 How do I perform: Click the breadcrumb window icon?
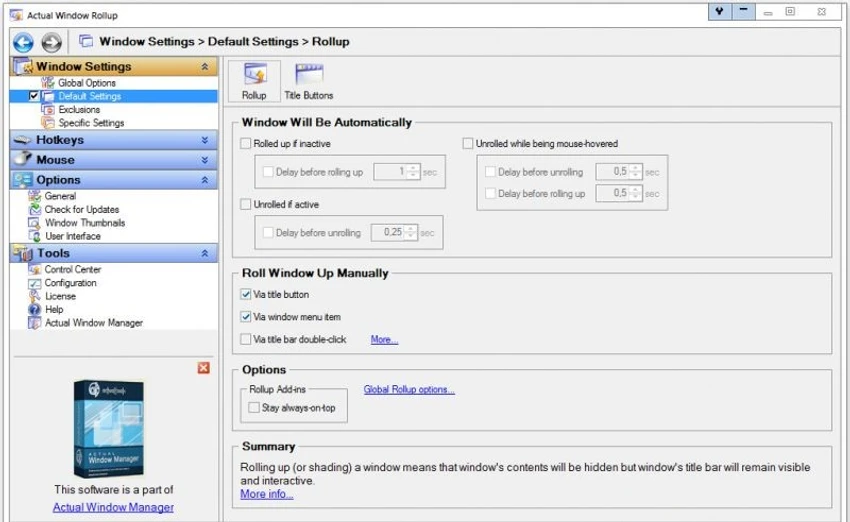point(86,41)
